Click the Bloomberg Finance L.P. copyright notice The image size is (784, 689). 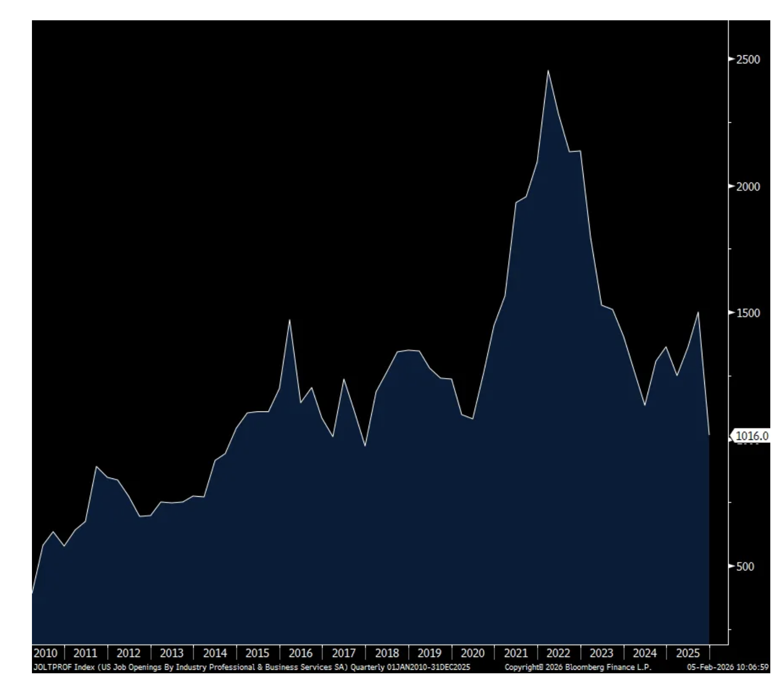tap(578, 667)
